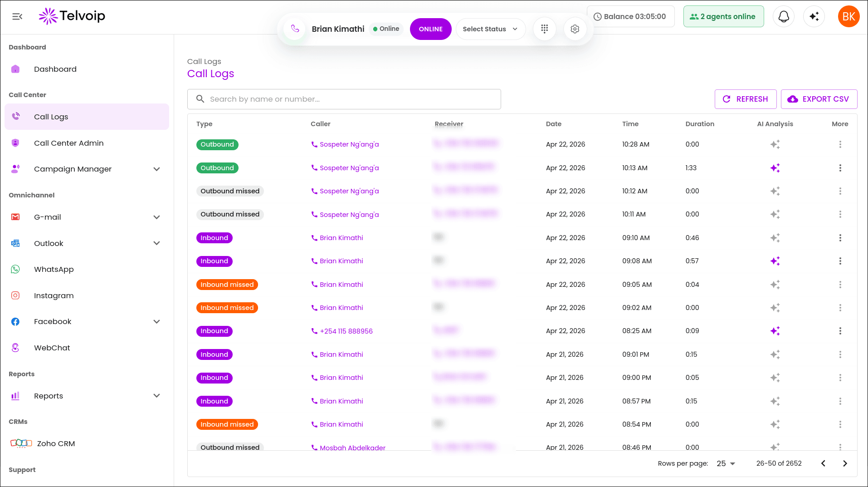
Task: Click the phone icon beside Brian Kimathi
Action: [295, 29]
